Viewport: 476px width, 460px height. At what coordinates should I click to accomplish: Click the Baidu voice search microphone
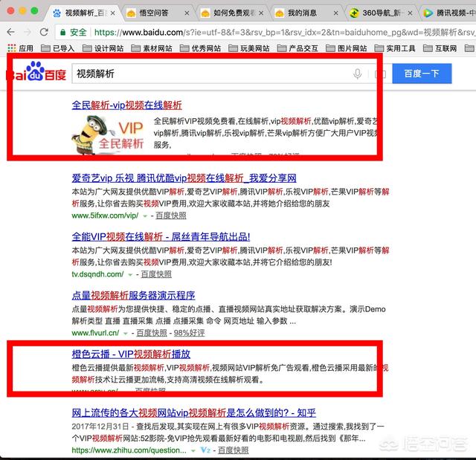pos(357,74)
